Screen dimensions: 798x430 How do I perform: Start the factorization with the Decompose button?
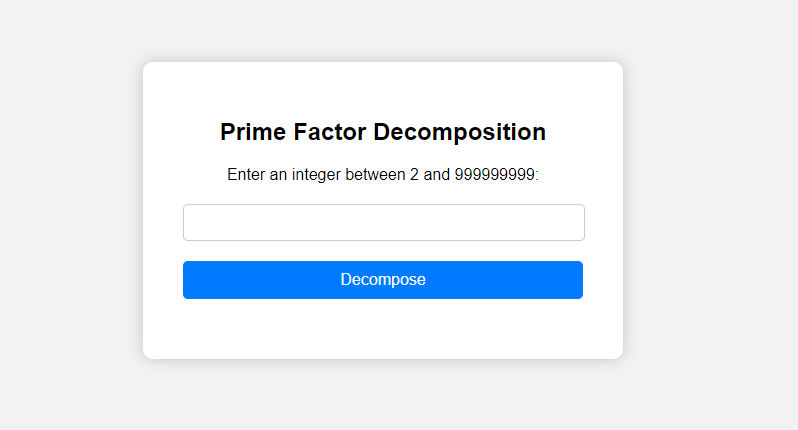(x=383, y=280)
